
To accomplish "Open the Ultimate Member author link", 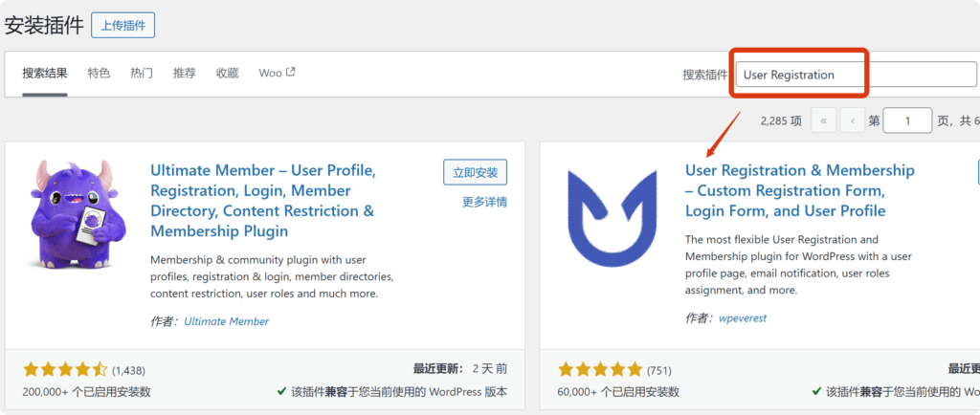I will [x=226, y=321].
